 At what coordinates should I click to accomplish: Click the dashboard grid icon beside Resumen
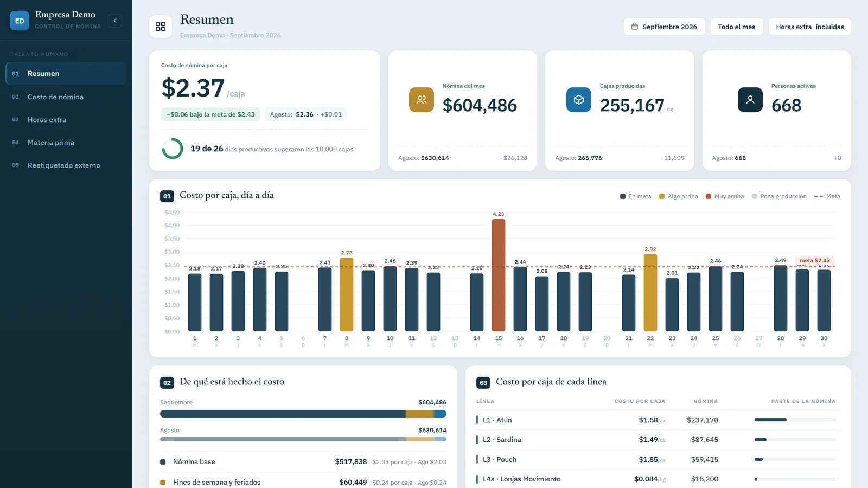coord(161,27)
